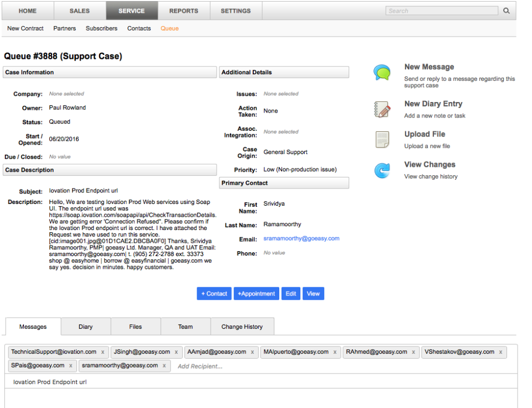Focus the top Search field
The image size is (532, 408).
click(x=442, y=11)
